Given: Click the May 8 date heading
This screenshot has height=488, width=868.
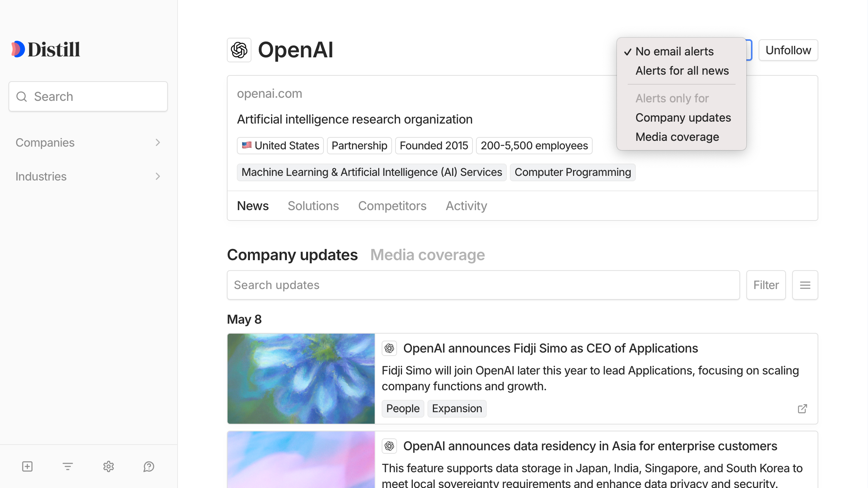Looking at the screenshot, I should click(x=244, y=319).
